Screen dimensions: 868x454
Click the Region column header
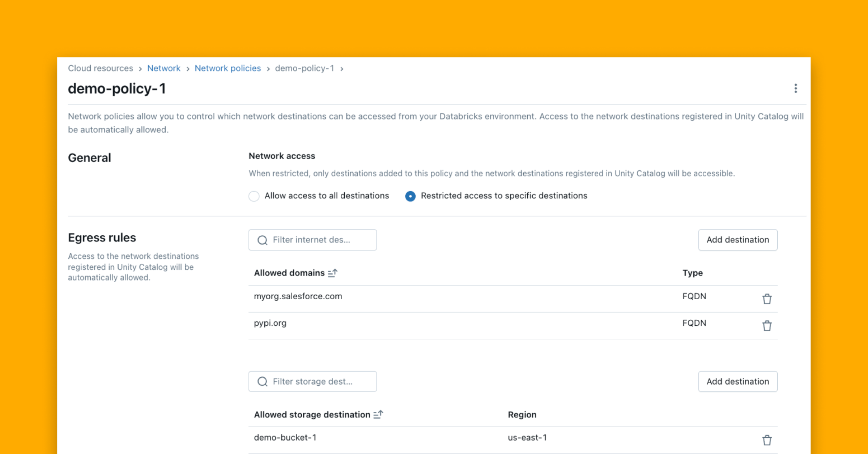[x=522, y=415]
